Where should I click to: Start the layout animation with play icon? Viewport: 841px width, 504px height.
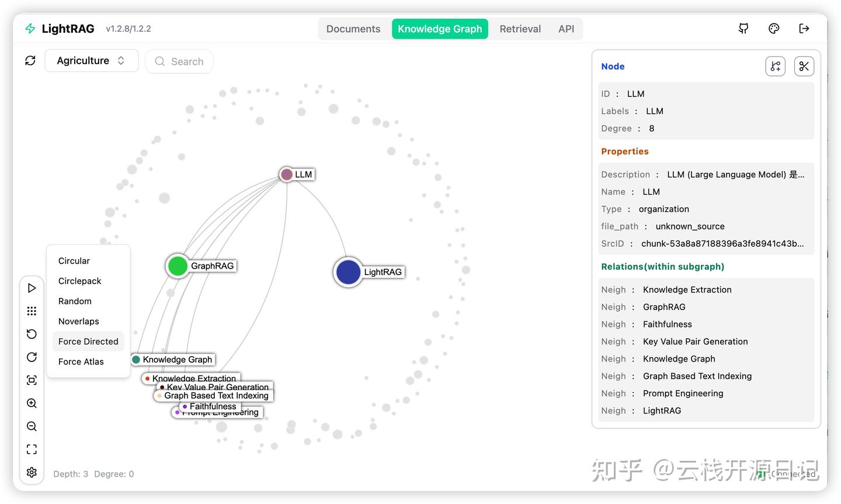32,287
